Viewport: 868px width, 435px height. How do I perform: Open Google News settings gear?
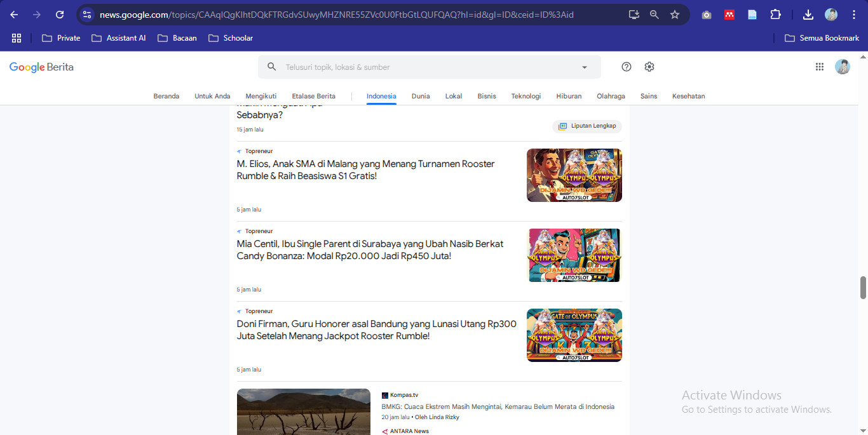pyautogui.click(x=649, y=67)
